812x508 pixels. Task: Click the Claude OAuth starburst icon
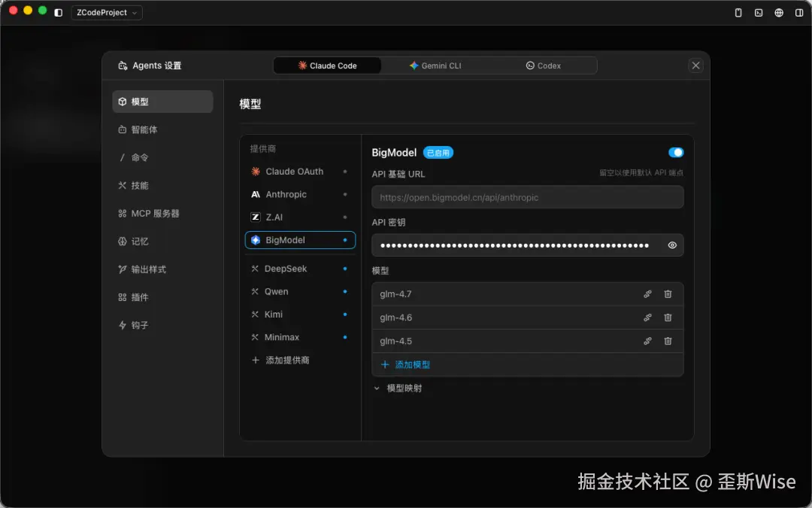click(256, 172)
